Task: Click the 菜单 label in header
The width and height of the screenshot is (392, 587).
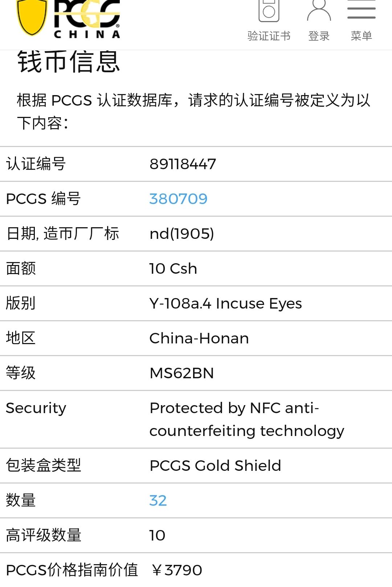Action: click(x=361, y=36)
